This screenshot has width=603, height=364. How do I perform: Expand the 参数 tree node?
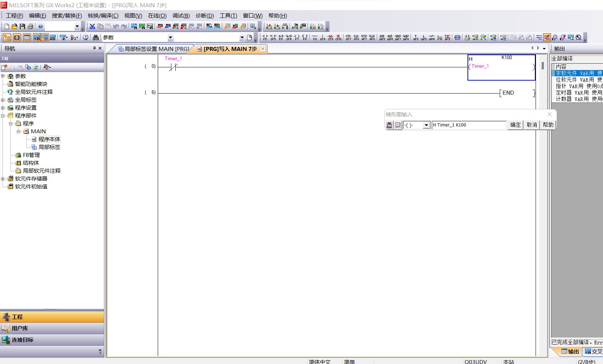click(x=3, y=76)
